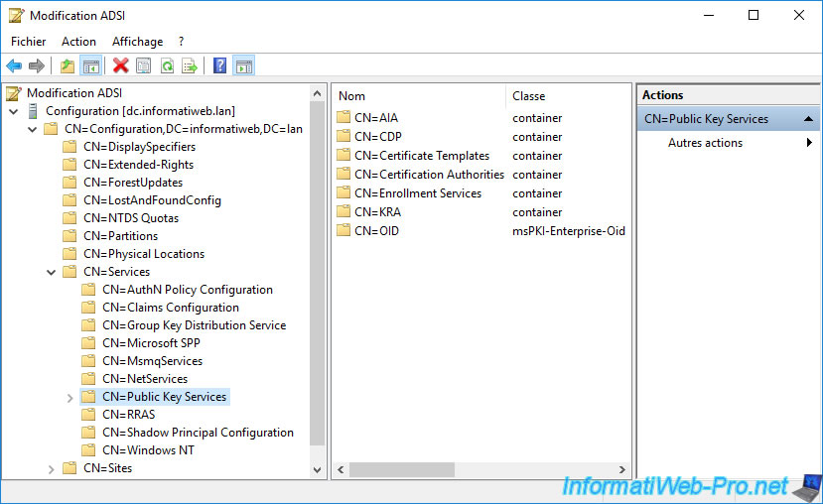Click the green Refresh icon
Screen dimensions: 823x504
167,66
